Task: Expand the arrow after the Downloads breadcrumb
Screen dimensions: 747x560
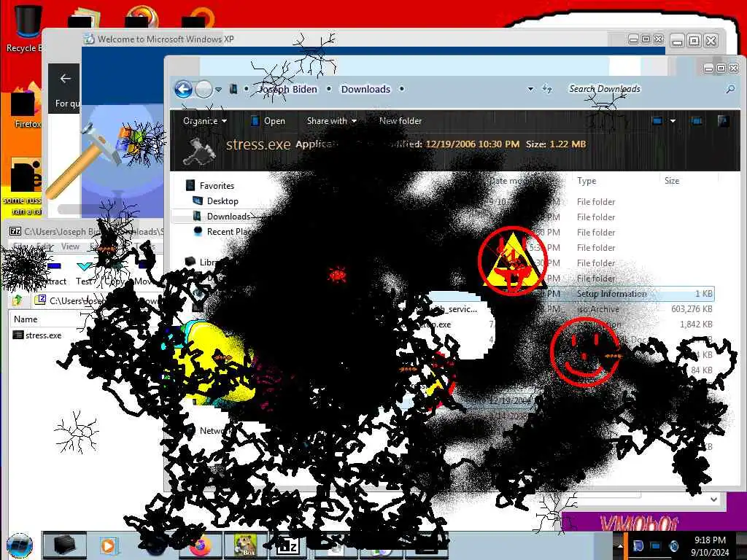Action: [x=402, y=89]
